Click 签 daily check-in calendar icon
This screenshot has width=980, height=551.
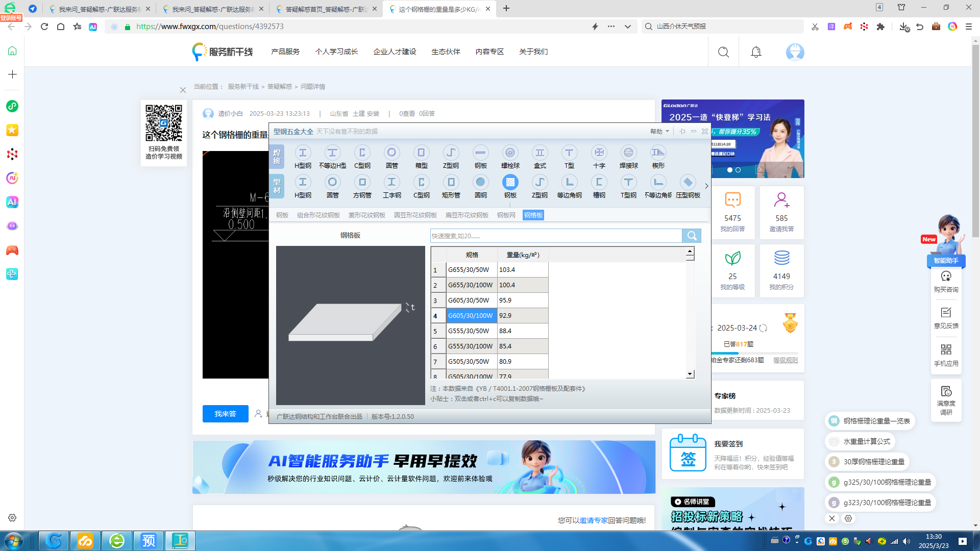[688, 453]
